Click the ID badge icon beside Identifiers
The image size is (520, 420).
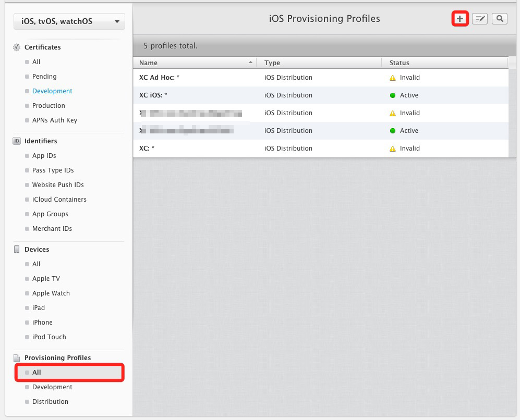(16, 141)
